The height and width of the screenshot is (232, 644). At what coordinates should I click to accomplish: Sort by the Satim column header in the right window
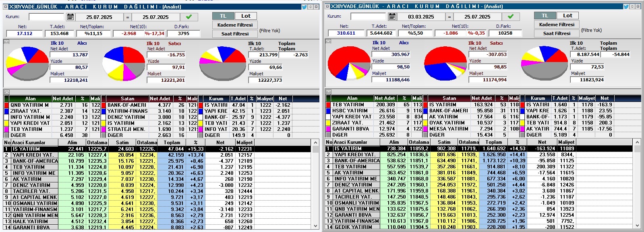click(x=444, y=142)
